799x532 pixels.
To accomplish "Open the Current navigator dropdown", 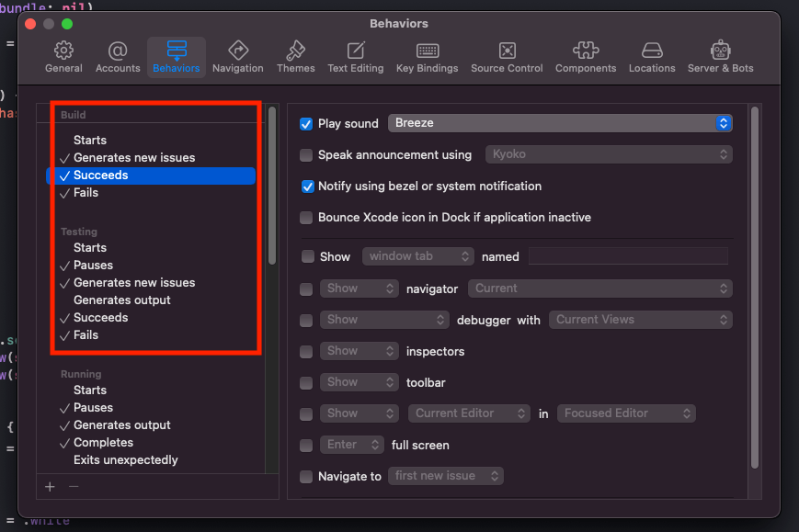I will tap(600, 289).
